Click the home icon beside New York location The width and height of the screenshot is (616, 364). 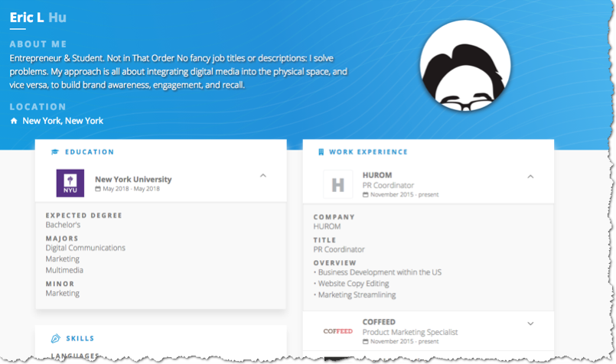(14, 121)
